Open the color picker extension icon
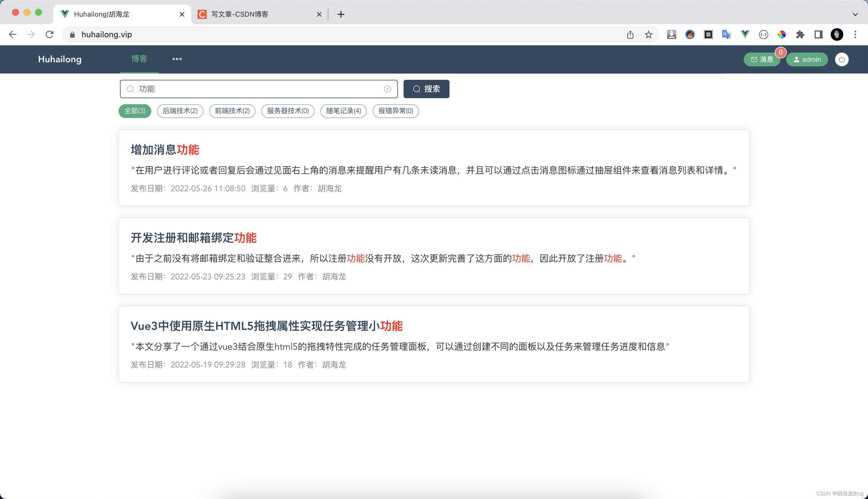The width and height of the screenshot is (868, 499). click(781, 35)
